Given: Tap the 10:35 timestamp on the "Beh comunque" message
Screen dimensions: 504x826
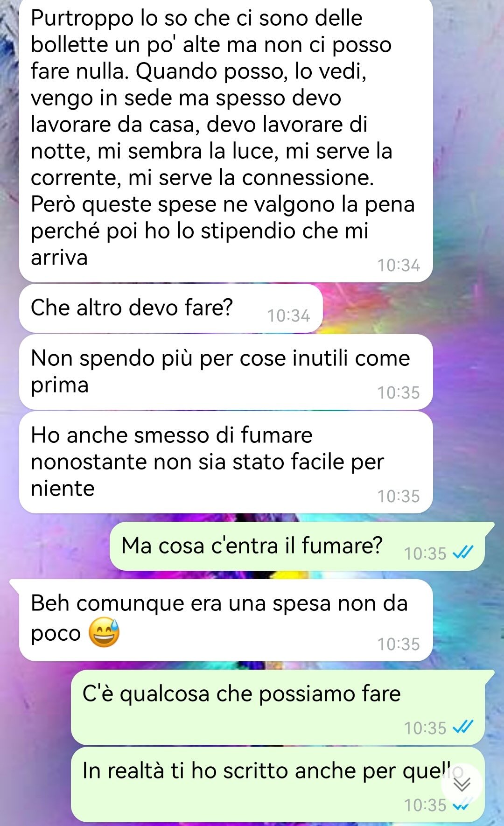Looking at the screenshot, I should (399, 644).
